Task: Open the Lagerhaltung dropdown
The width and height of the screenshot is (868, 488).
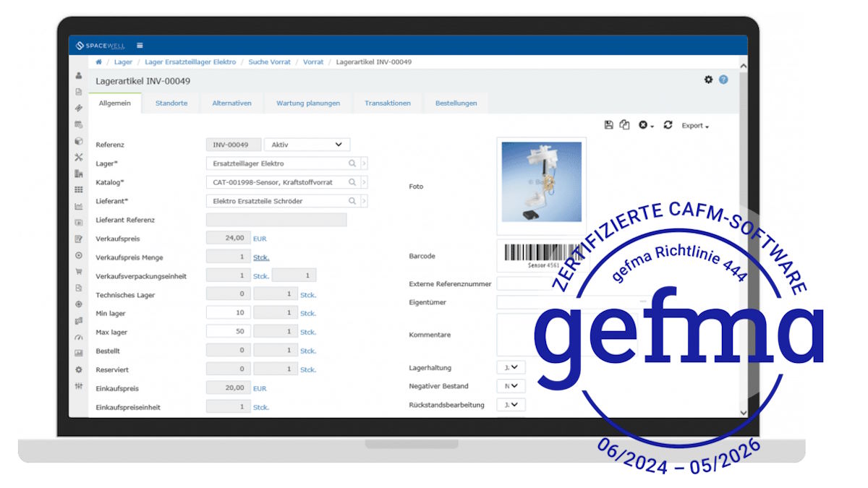Action: (511, 367)
